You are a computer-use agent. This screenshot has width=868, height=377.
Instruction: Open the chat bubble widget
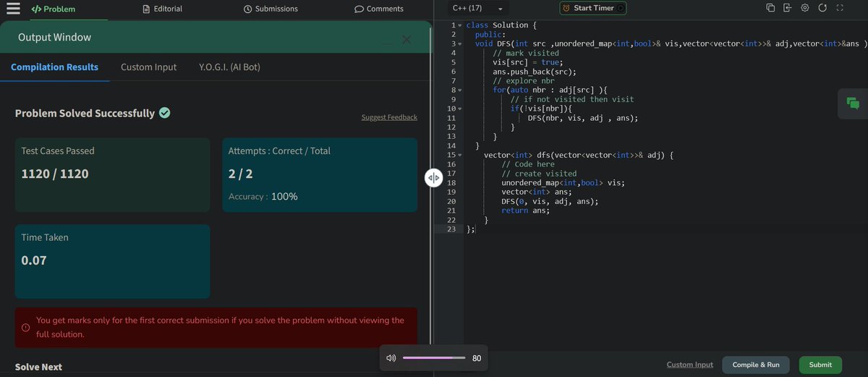click(853, 104)
